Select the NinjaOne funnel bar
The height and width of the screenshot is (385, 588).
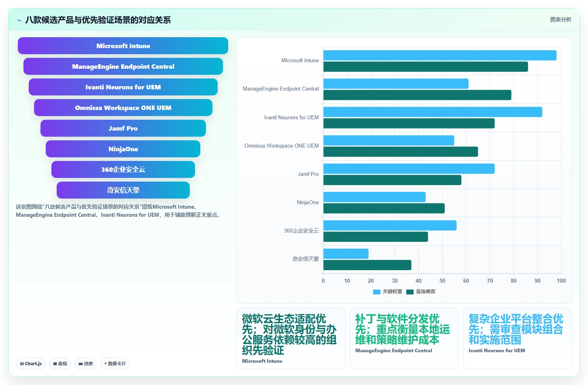(x=123, y=149)
